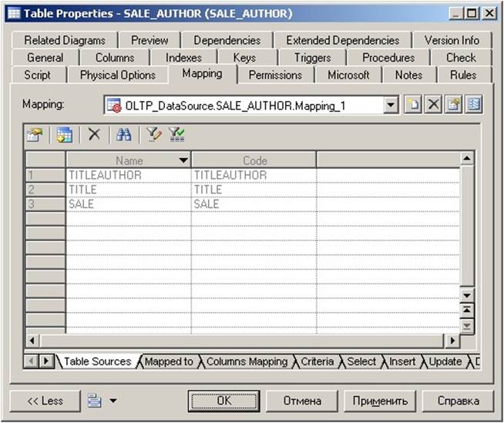The image size is (504, 423).
Task: Open the Script tab
Action: click(x=37, y=75)
